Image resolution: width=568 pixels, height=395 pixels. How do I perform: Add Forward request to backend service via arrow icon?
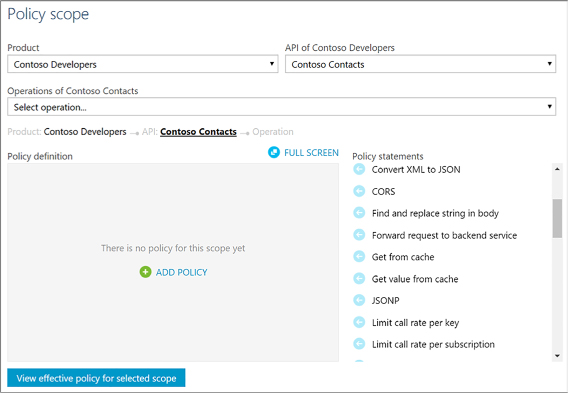[359, 235]
